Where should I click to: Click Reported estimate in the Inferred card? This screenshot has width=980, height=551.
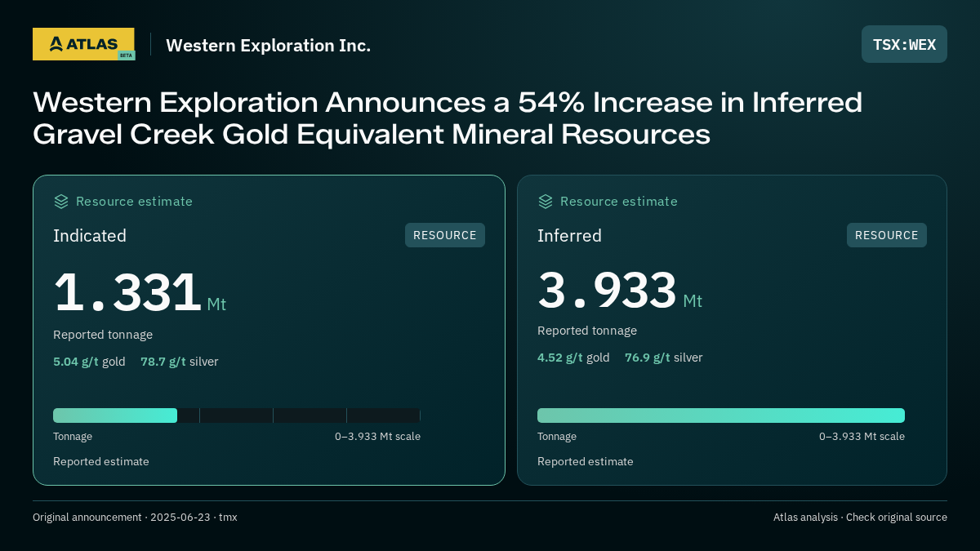tap(586, 462)
